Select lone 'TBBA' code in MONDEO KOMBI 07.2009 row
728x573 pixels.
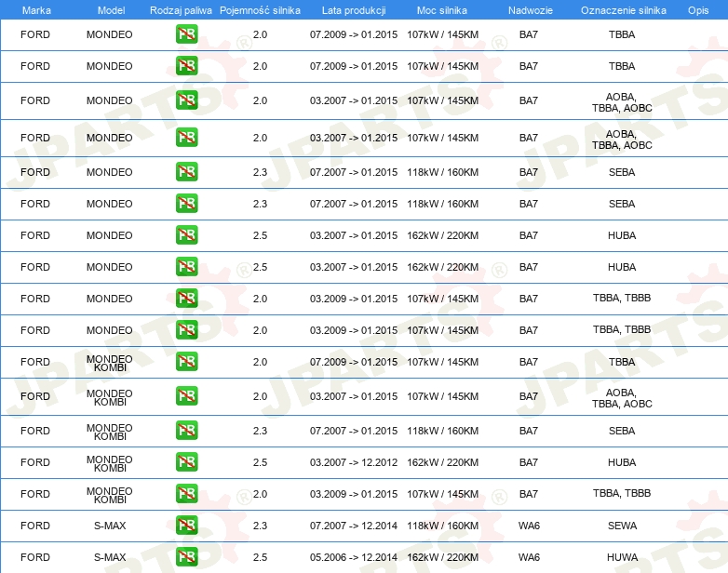[622, 362]
